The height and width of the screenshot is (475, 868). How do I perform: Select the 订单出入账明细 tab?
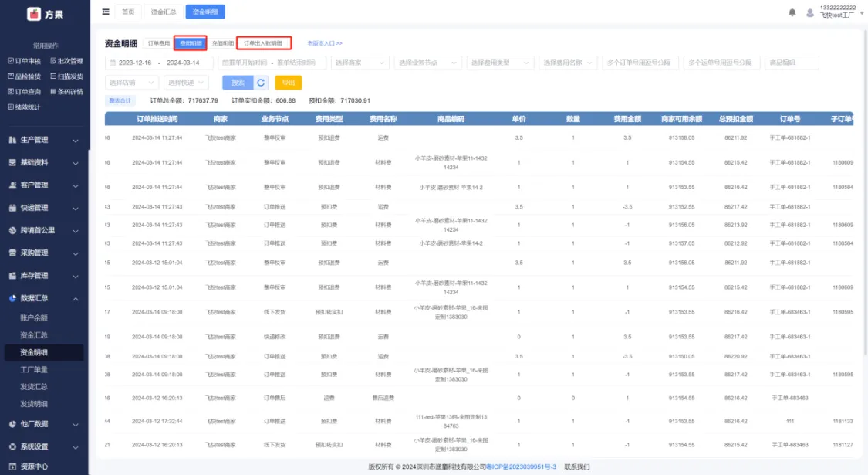pyautogui.click(x=263, y=44)
